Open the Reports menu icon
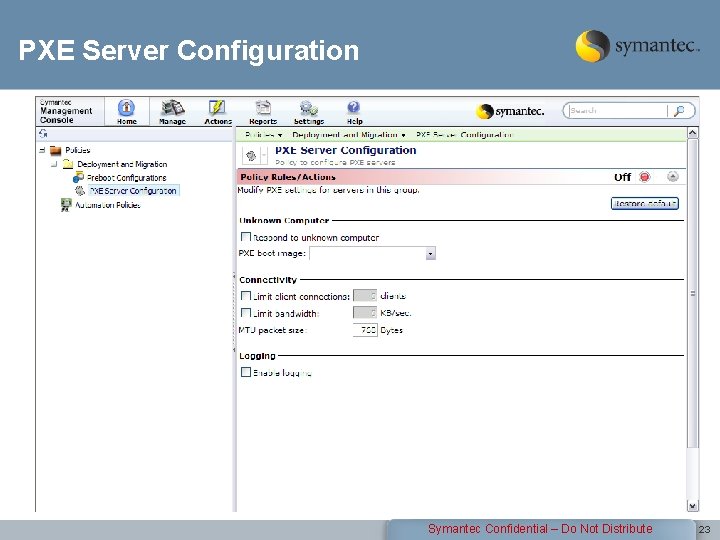 (263, 108)
